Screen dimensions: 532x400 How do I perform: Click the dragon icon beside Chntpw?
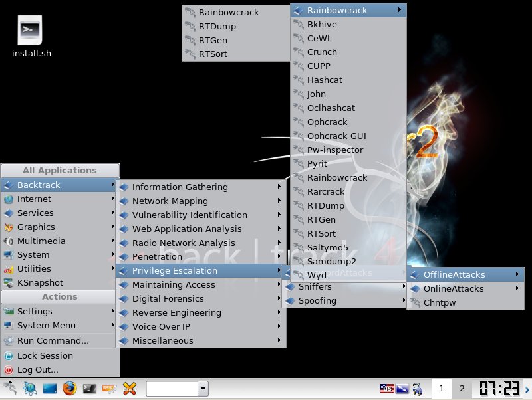(415, 303)
